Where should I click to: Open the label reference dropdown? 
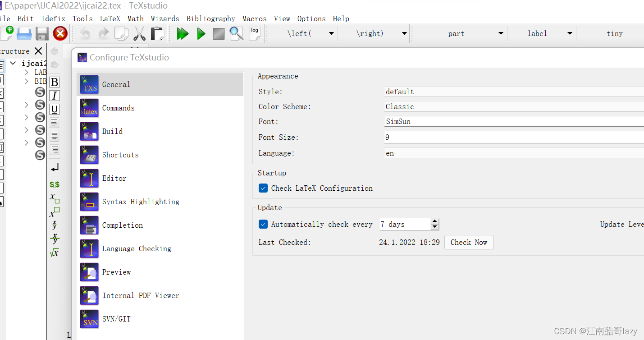click(x=570, y=33)
